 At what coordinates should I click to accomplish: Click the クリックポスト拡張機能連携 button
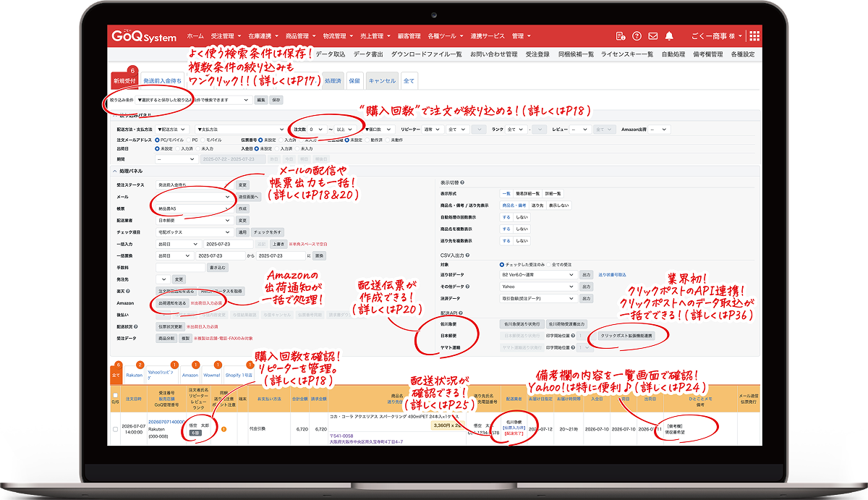pos(626,336)
